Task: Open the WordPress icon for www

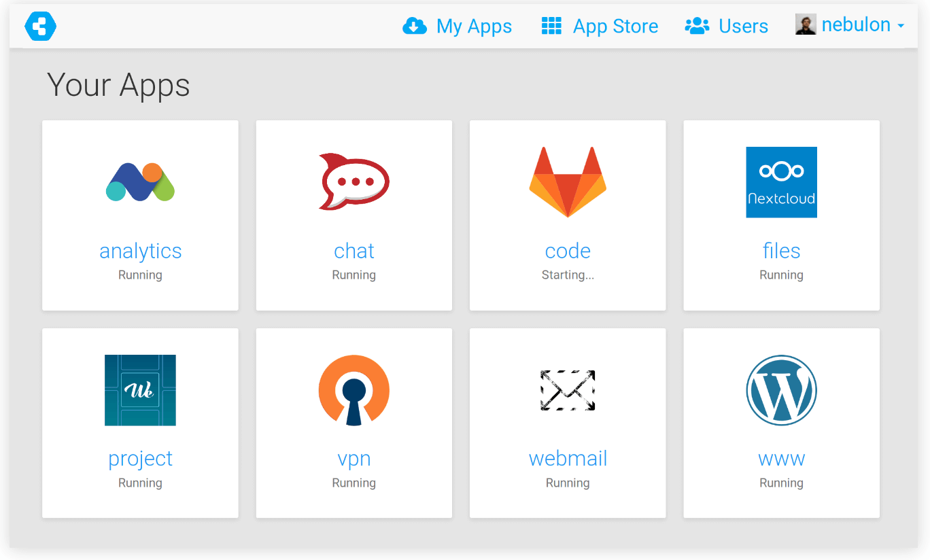Action: click(781, 390)
